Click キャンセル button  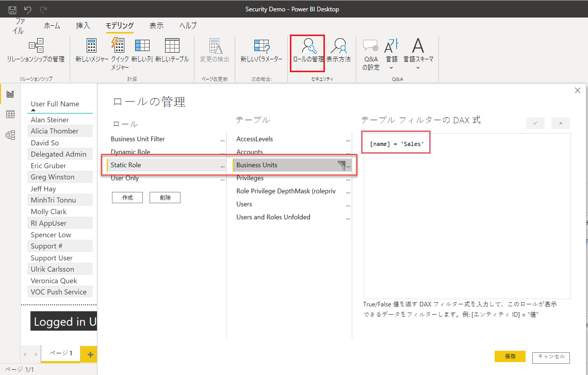[551, 357]
